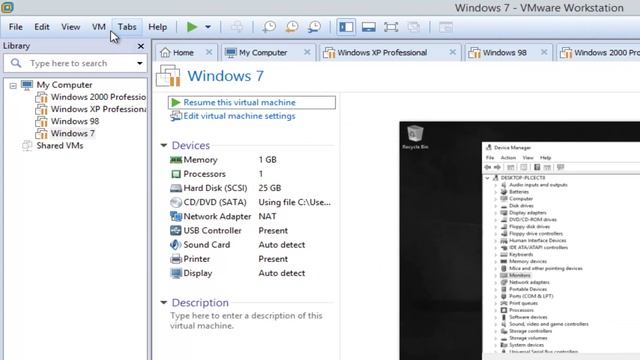Open the Help menu
Viewport: 640px width, 360px height.
pos(158,27)
